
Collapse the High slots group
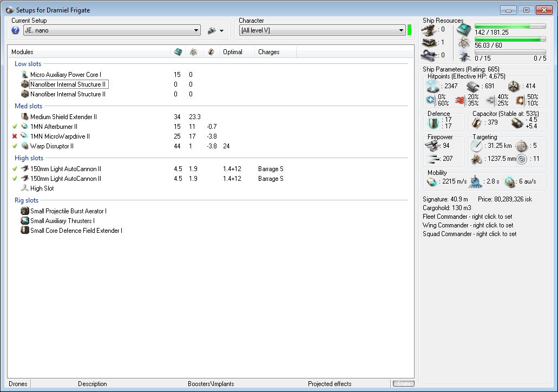point(29,158)
